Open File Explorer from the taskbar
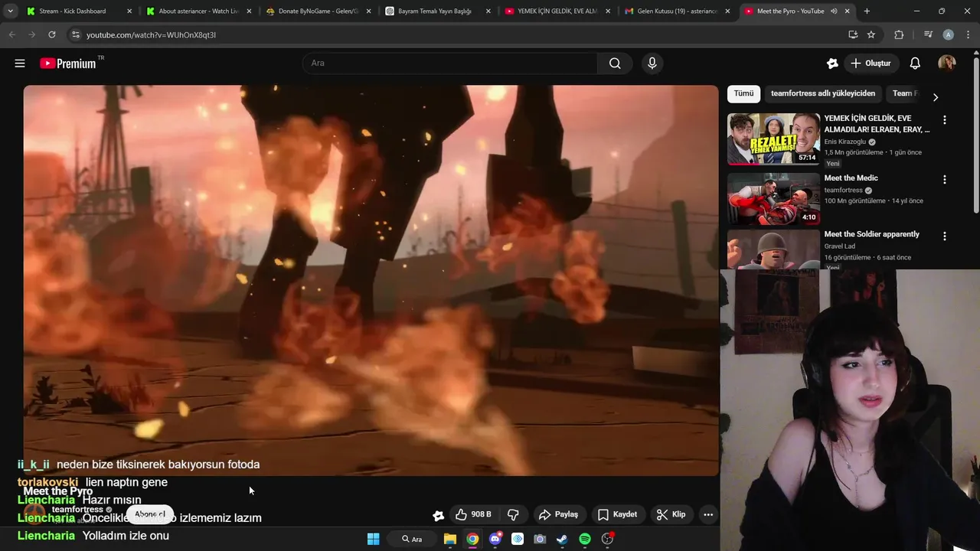Image resolution: width=980 pixels, height=551 pixels. point(450,539)
